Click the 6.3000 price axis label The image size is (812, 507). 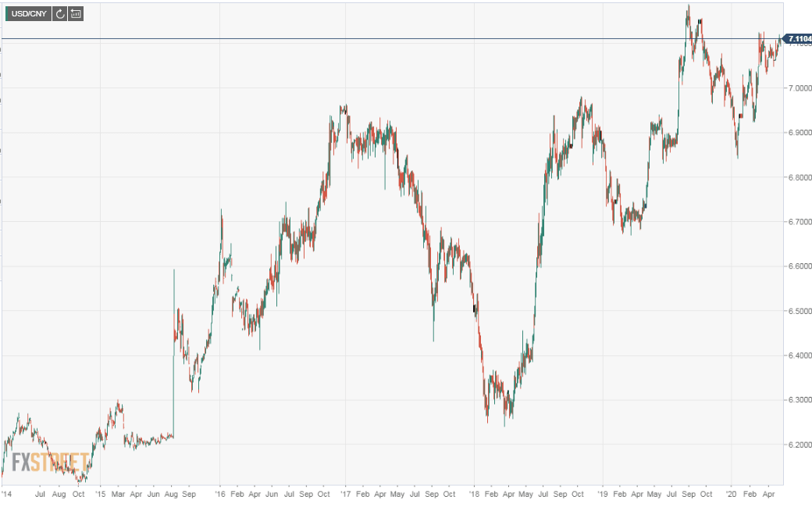(796, 400)
